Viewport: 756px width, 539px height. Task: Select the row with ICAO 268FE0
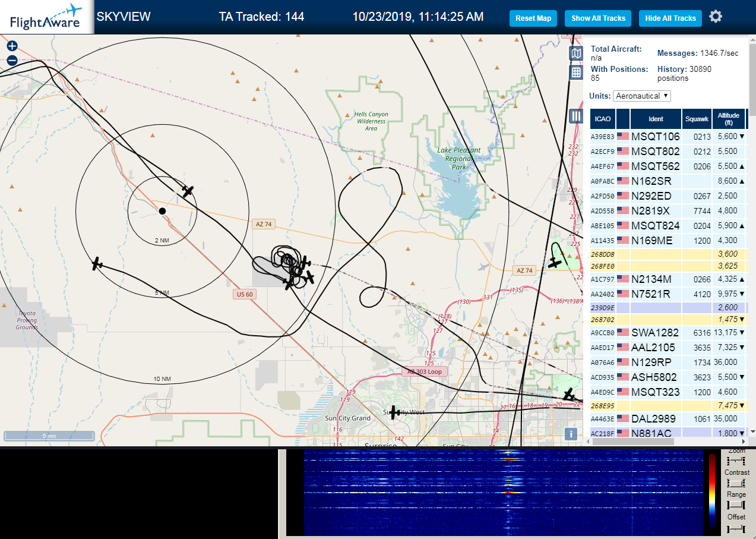point(668,266)
